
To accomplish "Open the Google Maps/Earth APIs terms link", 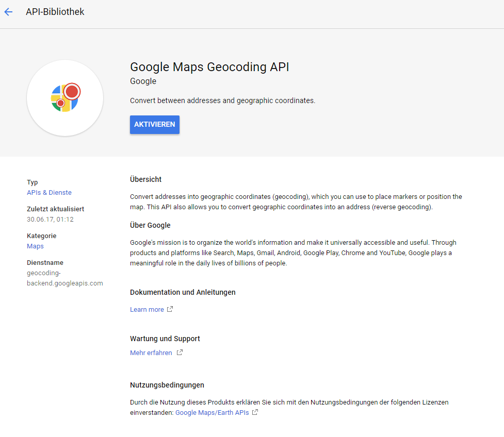I will click(x=212, y=413).
